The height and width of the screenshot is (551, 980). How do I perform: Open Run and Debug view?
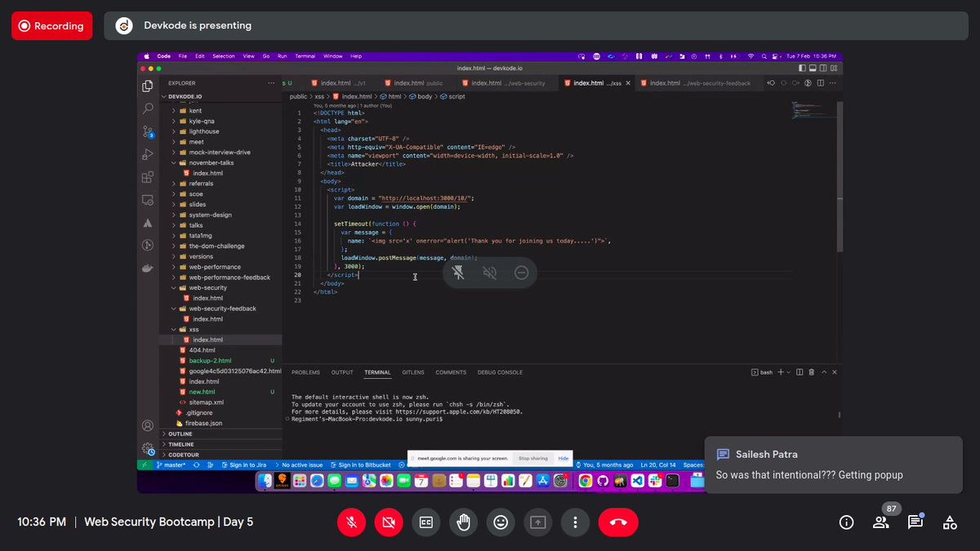coord(148,153)
